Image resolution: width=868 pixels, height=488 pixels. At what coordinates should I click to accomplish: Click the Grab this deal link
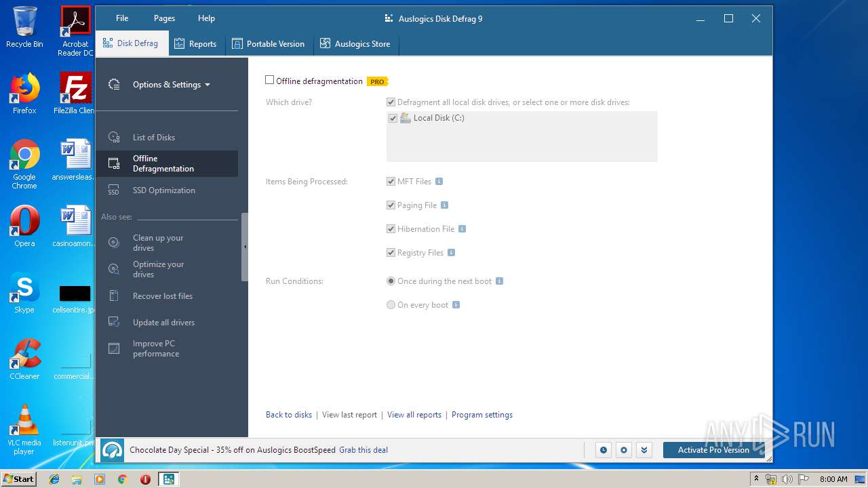(363, 450)
